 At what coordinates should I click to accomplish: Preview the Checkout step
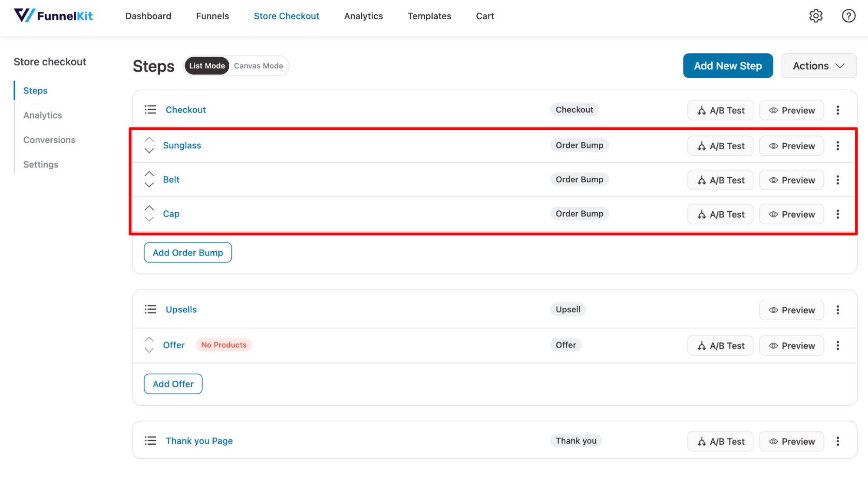tap(792, 110)
